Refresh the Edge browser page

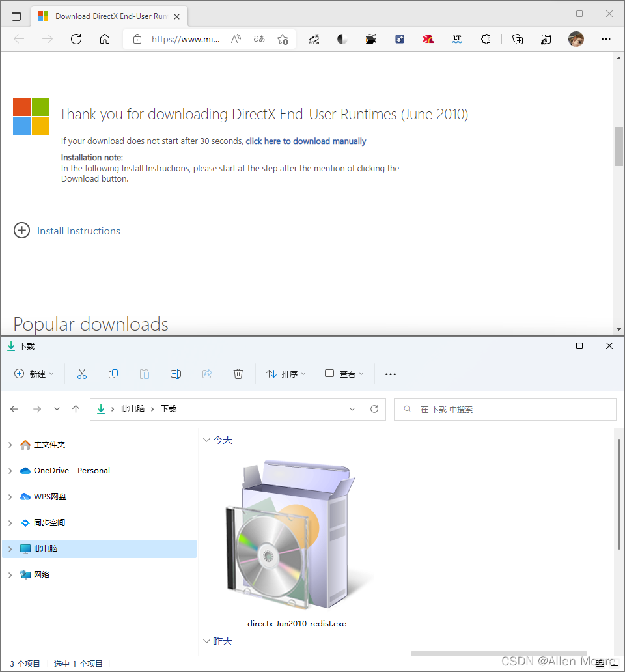point(76,40)
